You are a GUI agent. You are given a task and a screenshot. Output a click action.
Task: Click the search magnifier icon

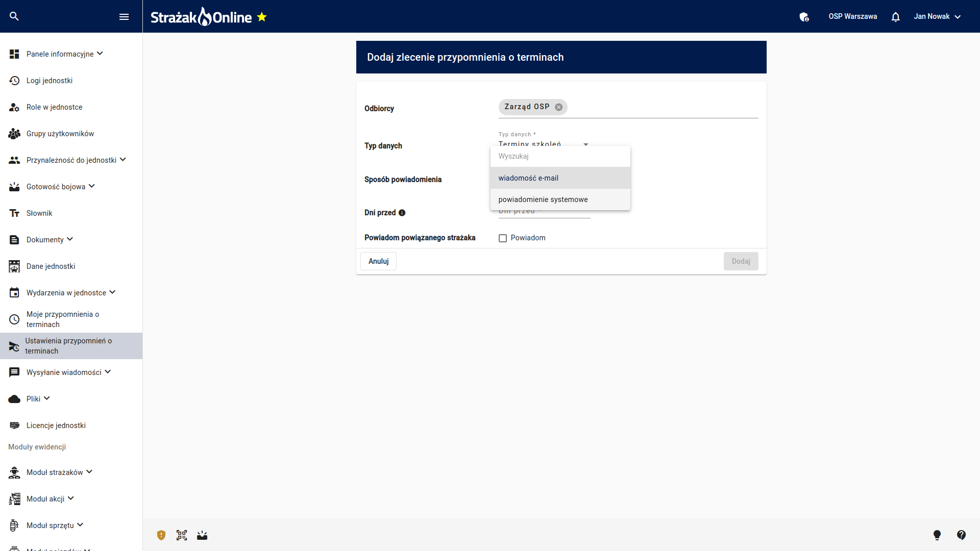[x=14, y=16]
